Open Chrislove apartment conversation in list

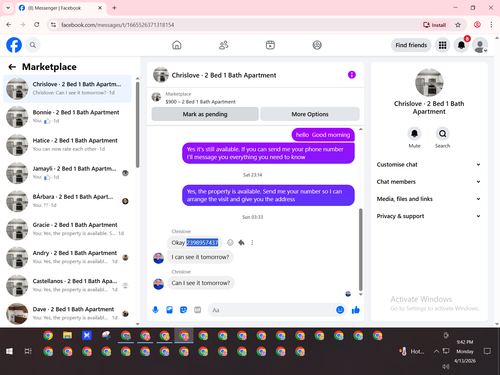(68, 89)
